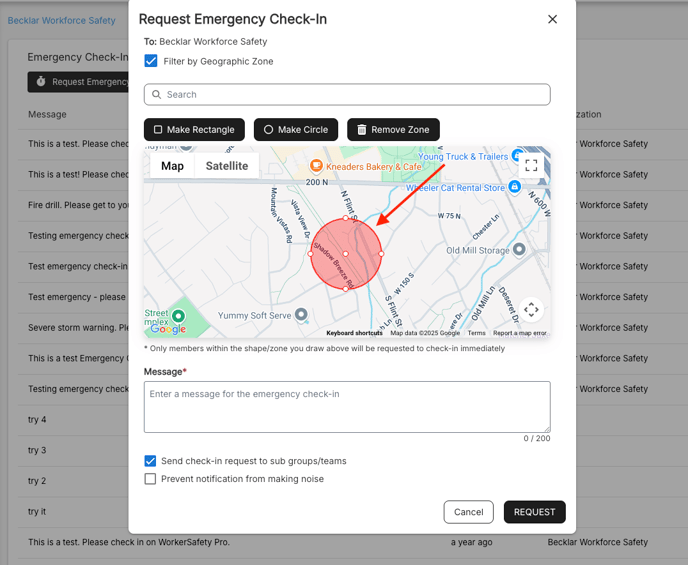Click the Street complex park marker
Image resolution: width=688 pixels, height=565 pixels.
178,315
